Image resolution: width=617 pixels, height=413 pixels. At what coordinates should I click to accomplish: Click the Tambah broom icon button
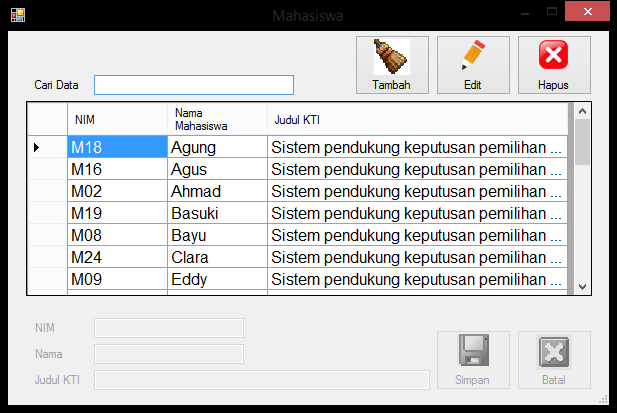(392, 65)
